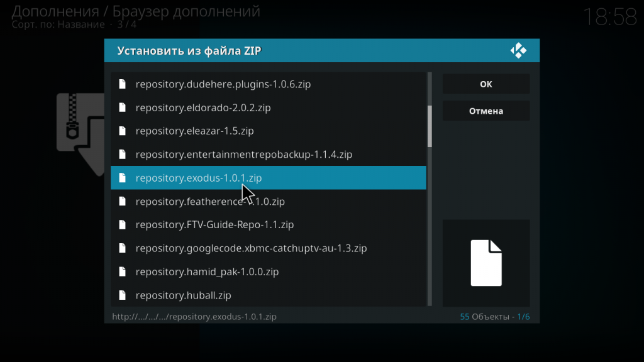Click file icon beside repository.eldorado-2.0.2.zip
Viewport: 644px width, 362px height.
pyautogui.click(x=122, y=107)
